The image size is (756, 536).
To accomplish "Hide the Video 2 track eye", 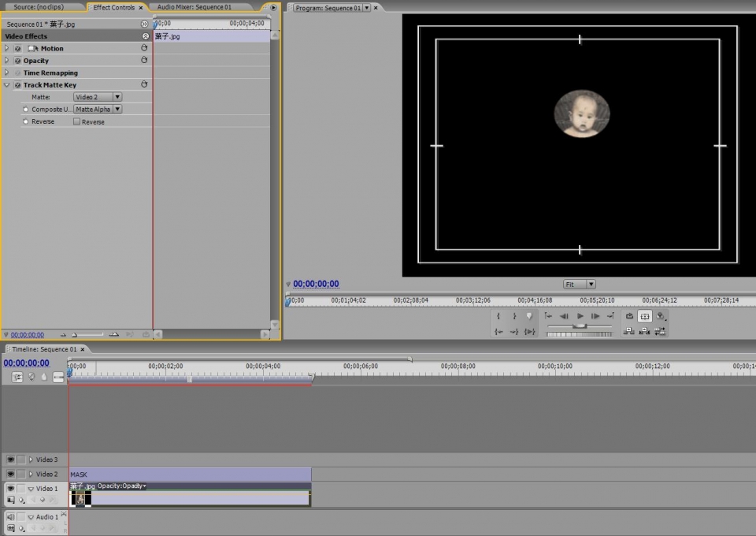I will tap(11, 474).
